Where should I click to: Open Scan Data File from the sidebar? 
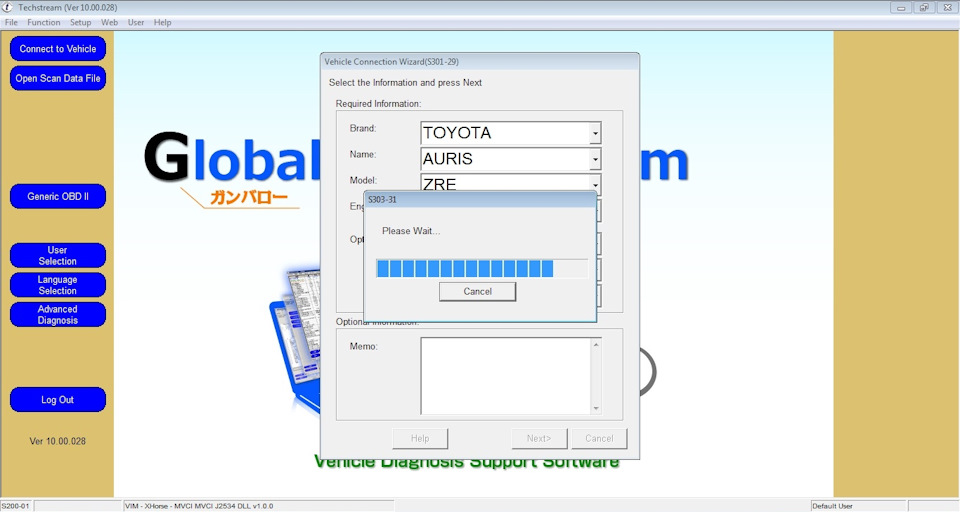pyautogui.click(x=58, y=78)
